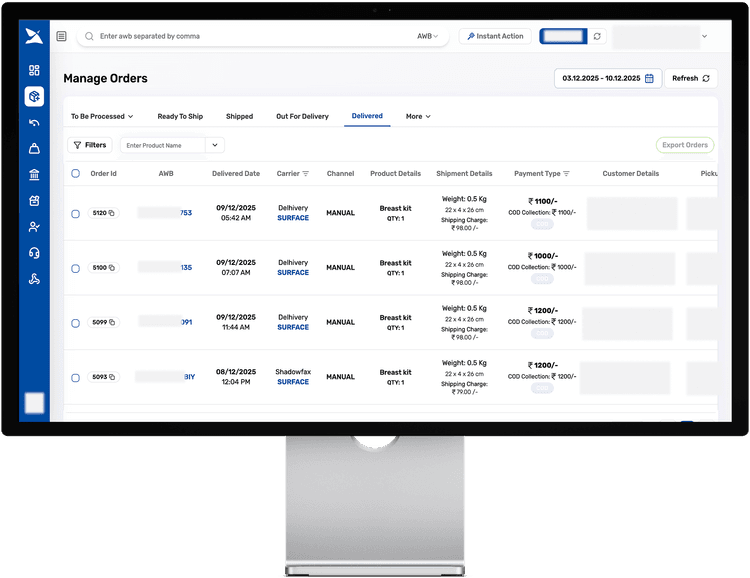Click the Instant Action button
This screenshot has width=750, height=578.
pos(495,36)
